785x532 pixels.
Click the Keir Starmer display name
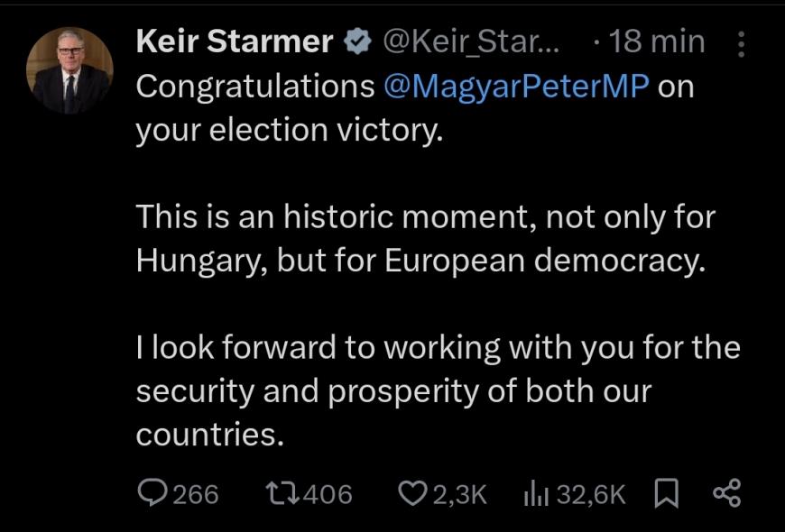click(x=235, y=41)
